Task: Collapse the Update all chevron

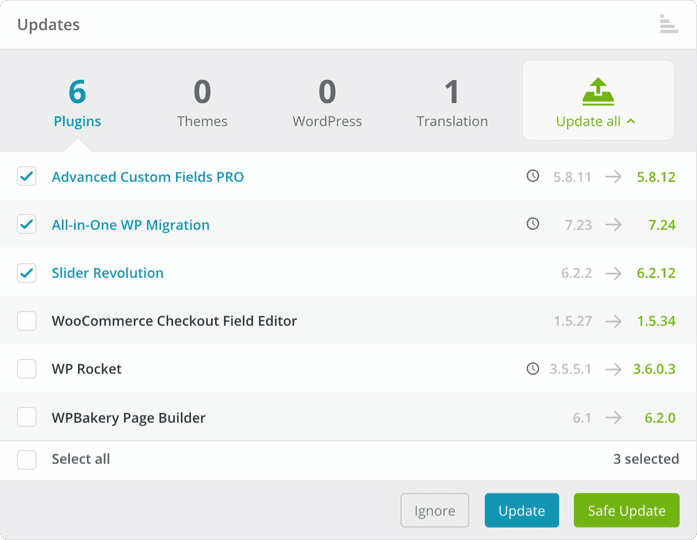Action: click(x=631, y=121)
